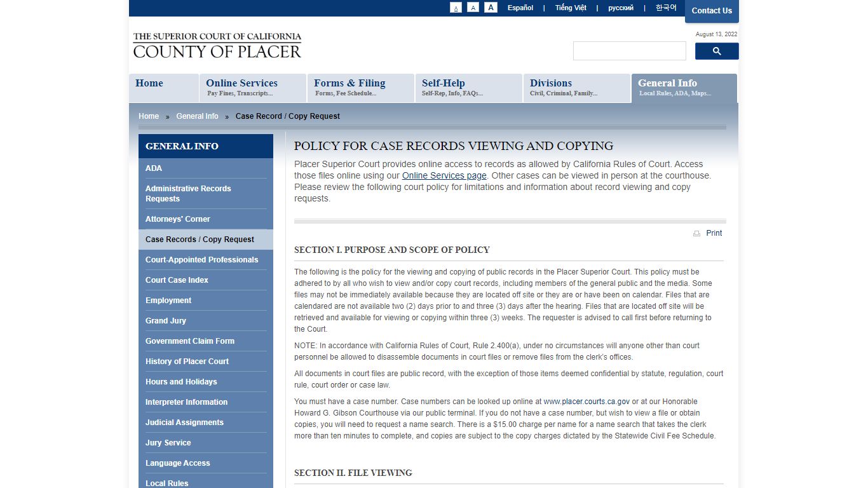Go to Home in the breadcrumb
Image resolution: width=868 pixels, height=488 pixels.
(x=149, y=116)
